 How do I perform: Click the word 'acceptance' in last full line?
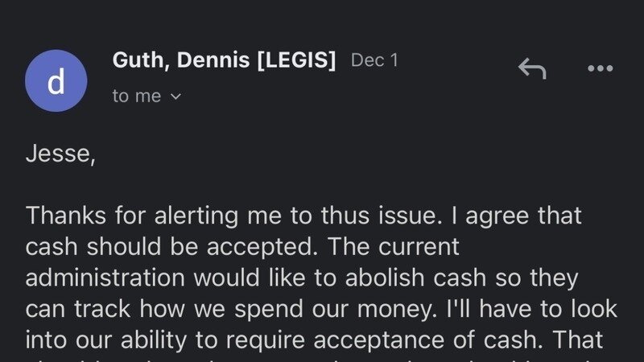(379, 340)
